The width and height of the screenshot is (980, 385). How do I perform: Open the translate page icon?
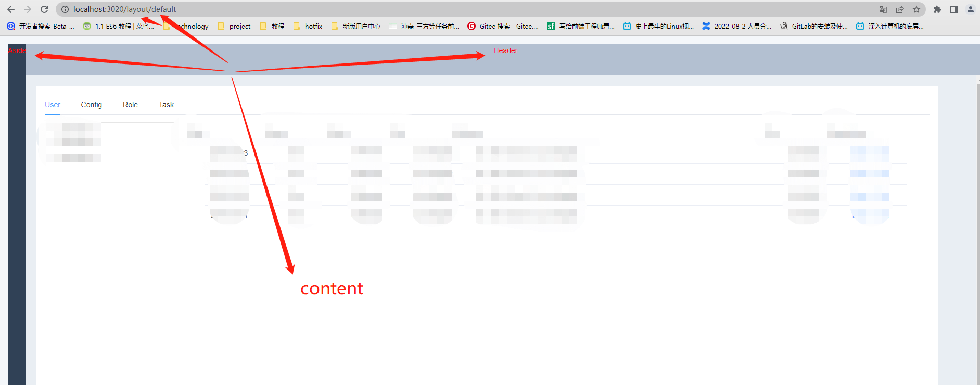[883, 9]
